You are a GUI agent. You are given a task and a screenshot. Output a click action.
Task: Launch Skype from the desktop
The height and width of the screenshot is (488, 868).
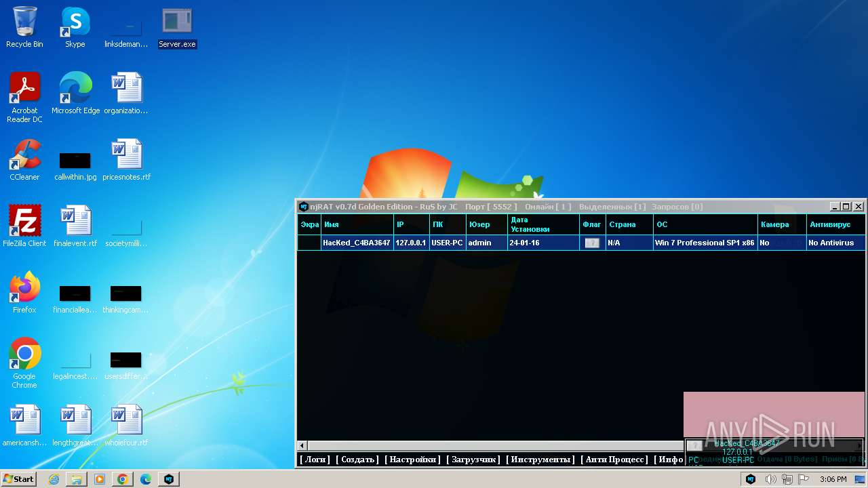point(75,27)
